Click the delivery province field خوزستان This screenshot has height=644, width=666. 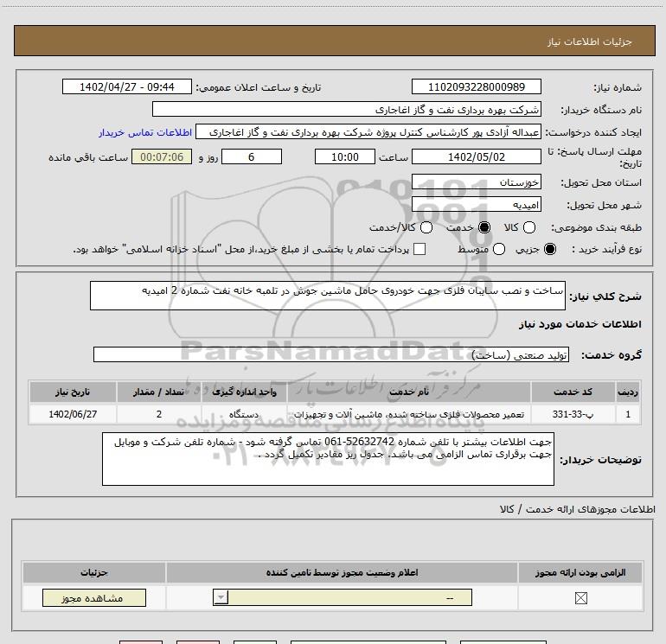click(476, 182)
